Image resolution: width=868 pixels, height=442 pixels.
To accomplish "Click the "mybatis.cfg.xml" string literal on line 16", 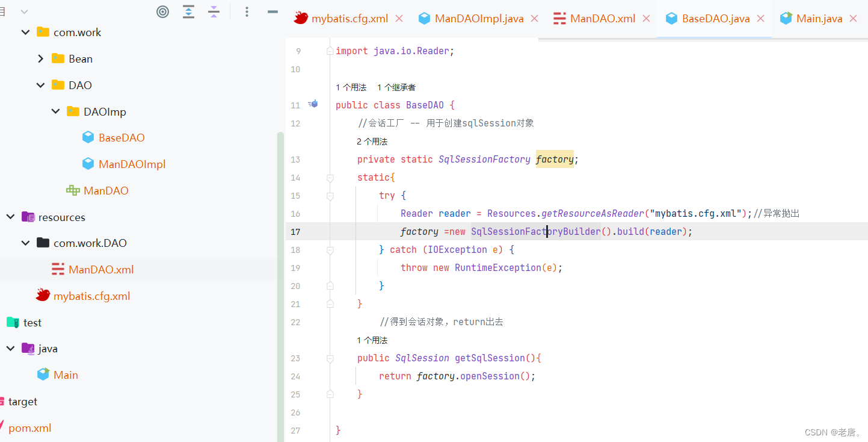I will [695, 214].
